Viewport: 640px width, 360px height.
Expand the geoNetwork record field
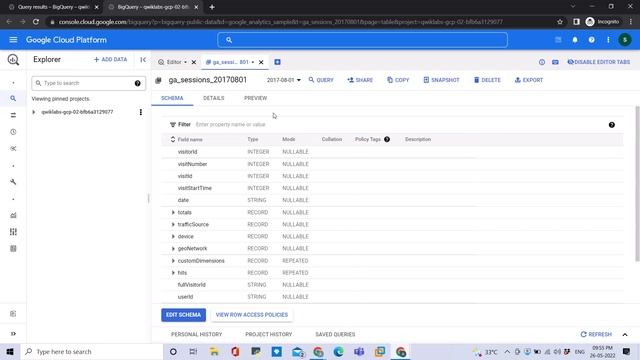pos(173,249)
